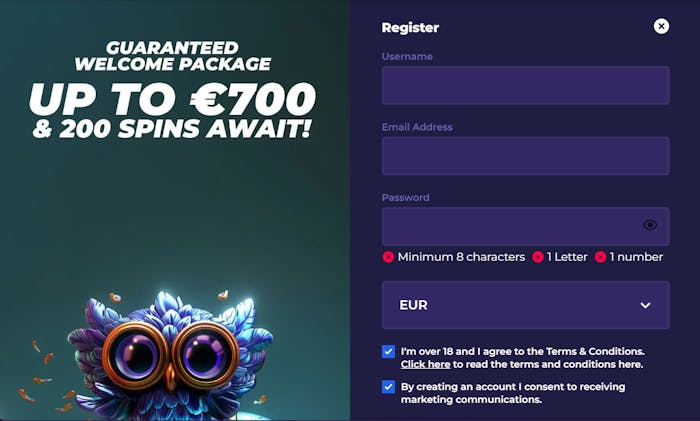Uncheck the over 18 Terms checkbox
The height and width of the screenshot is (421, 700).
point(388,351)
